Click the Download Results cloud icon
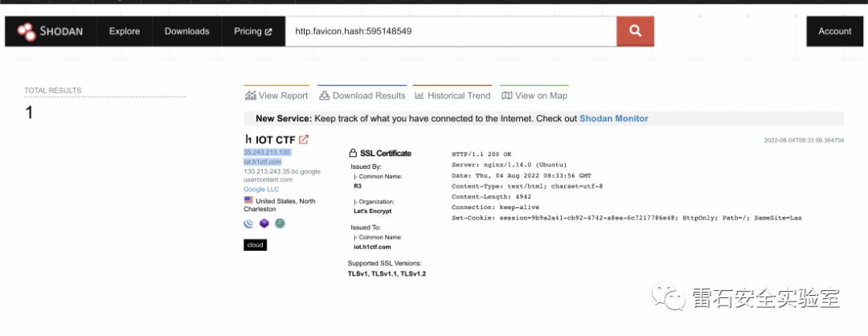868x336 pixels. [325, 96]
